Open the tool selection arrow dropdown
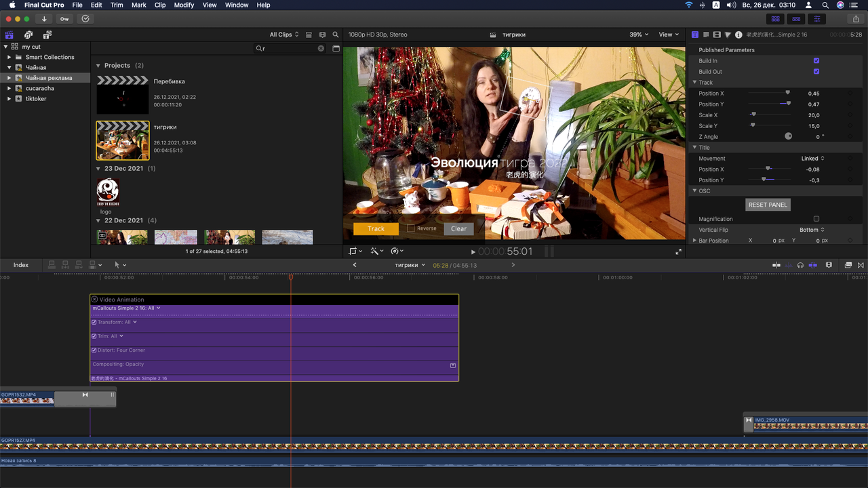Viewport: 868px width, 488px height. 119,265
